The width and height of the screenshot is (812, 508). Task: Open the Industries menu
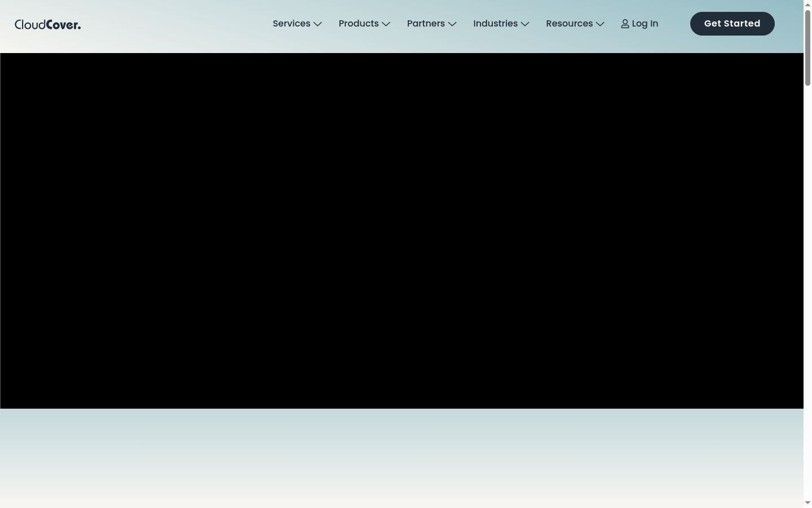pyautogui.click(x=501, y=24)
